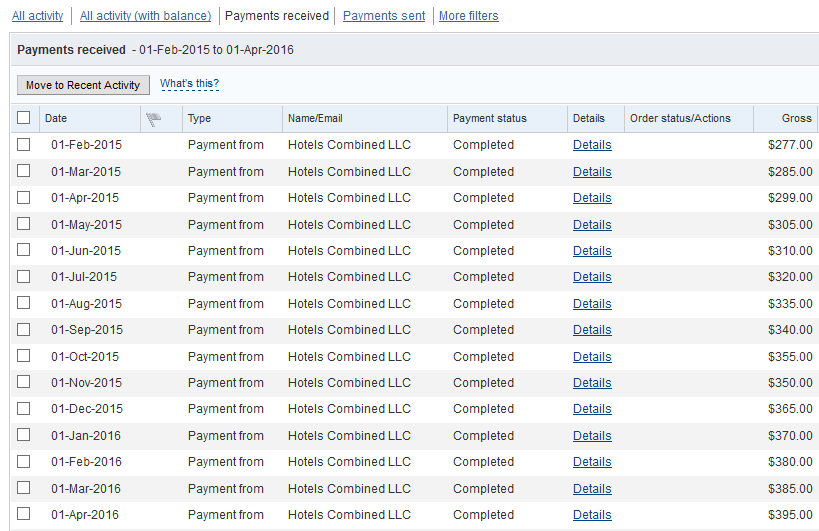Open the What's this? help link
Image resolution: width=819 pixels, height=531 pixels.
(x=189, y=84)
